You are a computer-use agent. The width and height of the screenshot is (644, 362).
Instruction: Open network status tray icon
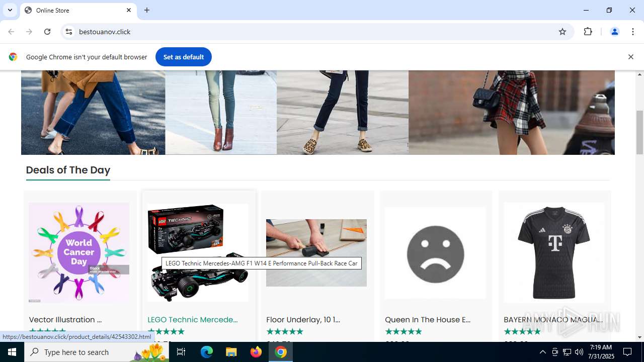(567, 352)
